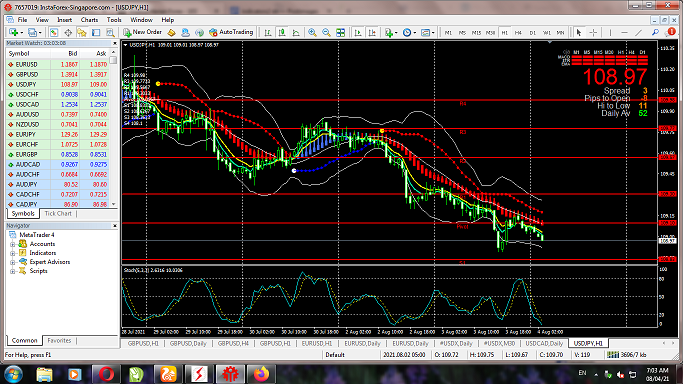Open the Templates dropdown button
Image resolution: width=683 pixels, height=384 pixels.
tap(428, 32)
